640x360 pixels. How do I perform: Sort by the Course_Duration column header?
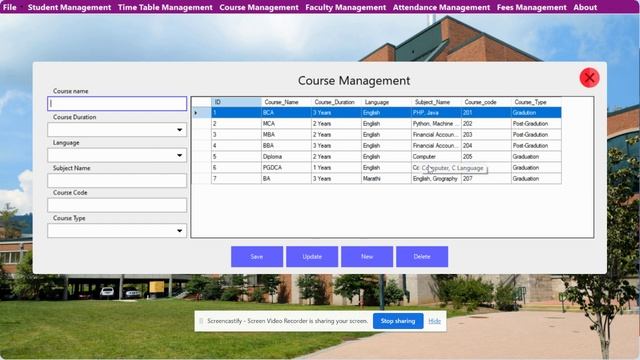[336, 102]
